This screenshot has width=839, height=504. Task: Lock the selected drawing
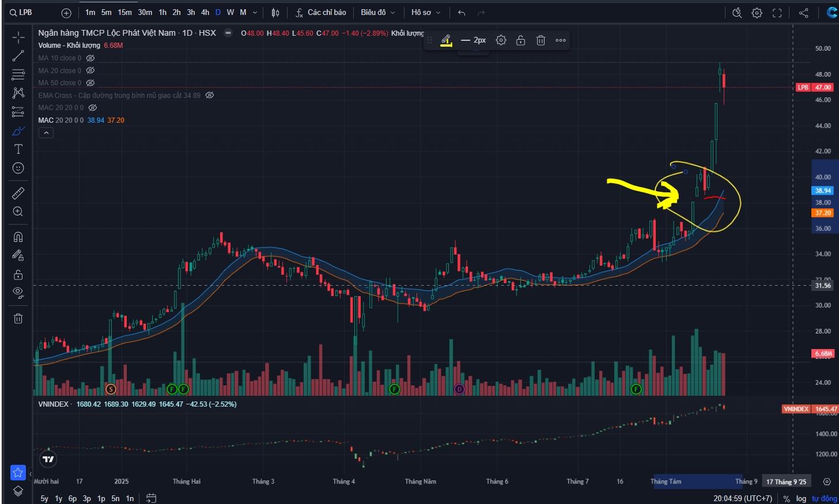point(521,40)
